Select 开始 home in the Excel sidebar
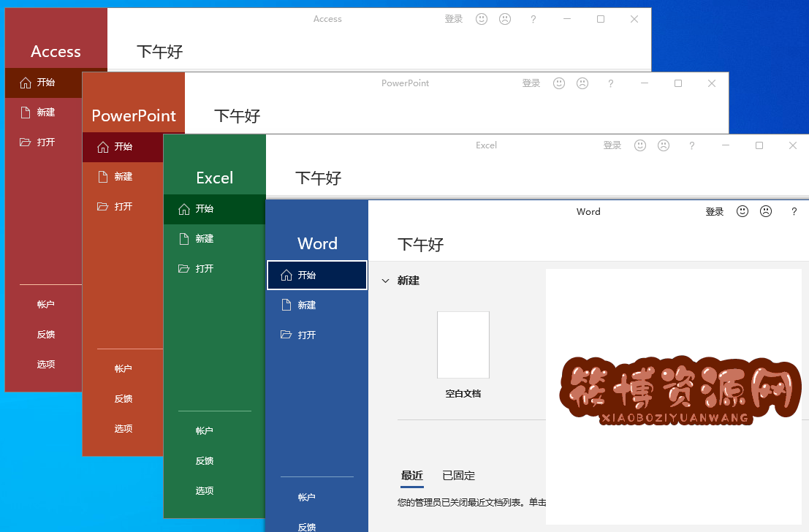Screen dimensions: 809x532 pyautogui.click(x=214, y=209)
